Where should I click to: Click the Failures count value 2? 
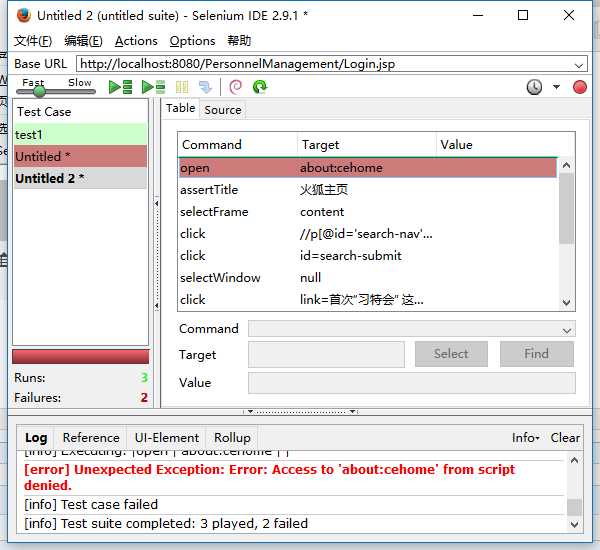coord(144,398)
